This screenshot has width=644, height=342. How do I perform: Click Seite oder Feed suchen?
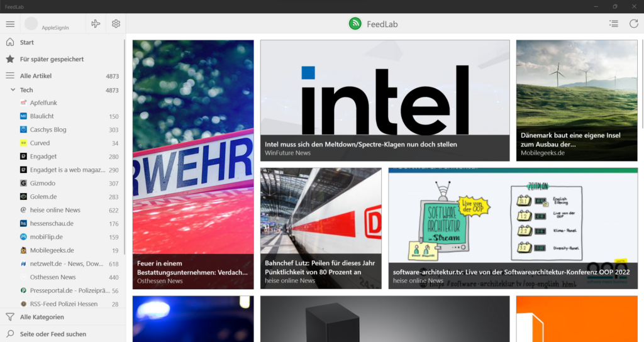click(62, 334)
